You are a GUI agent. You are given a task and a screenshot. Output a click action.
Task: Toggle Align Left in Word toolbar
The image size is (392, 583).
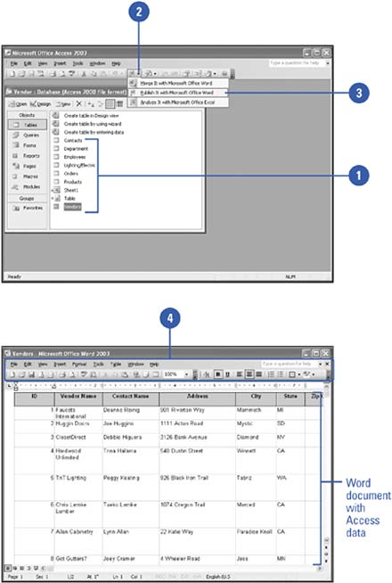(240, 374)
